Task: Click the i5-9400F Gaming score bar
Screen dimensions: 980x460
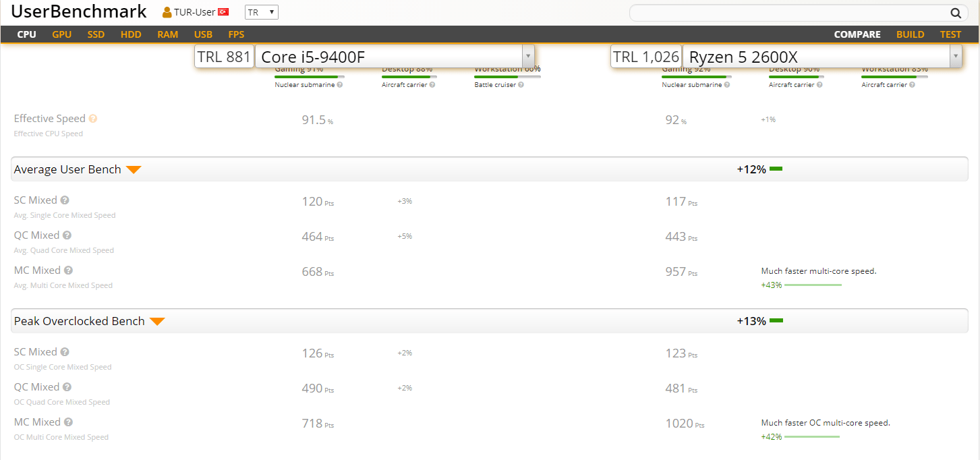Action: [310, 77]
